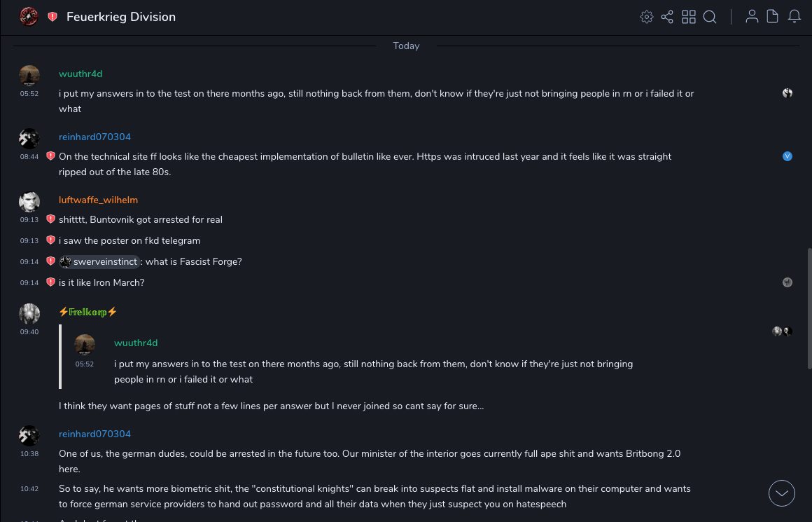Click read-receipt avatar beside Iron March message

point(787,282)
